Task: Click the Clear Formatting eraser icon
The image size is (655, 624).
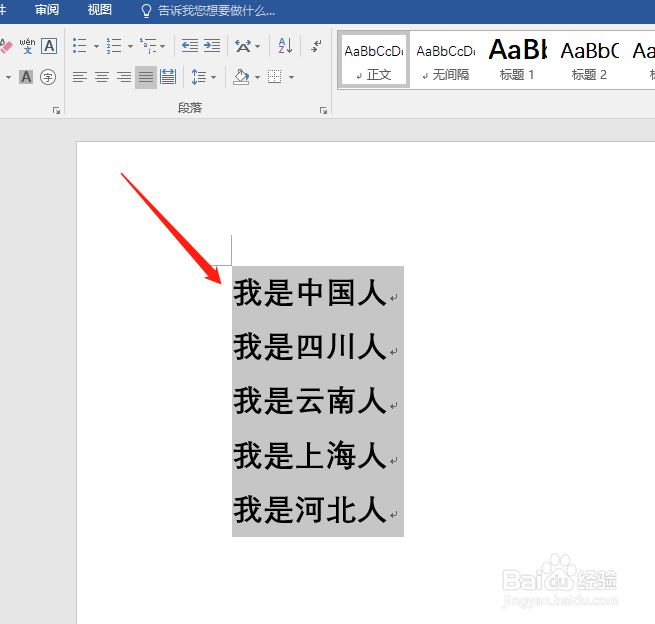Action: pyautogui.click(x=6, y=46)
